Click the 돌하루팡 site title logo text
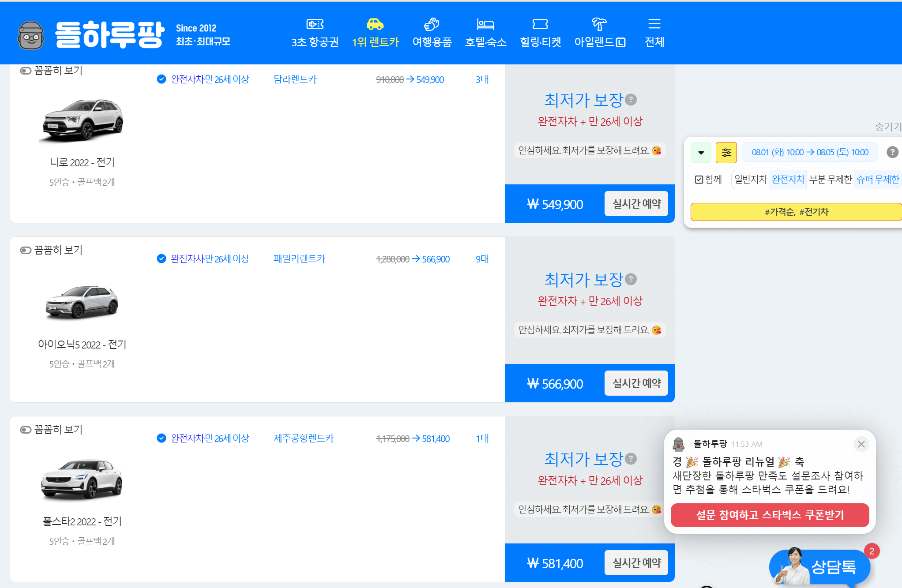Screen dimensions: 902x588 tap(110, 34)
